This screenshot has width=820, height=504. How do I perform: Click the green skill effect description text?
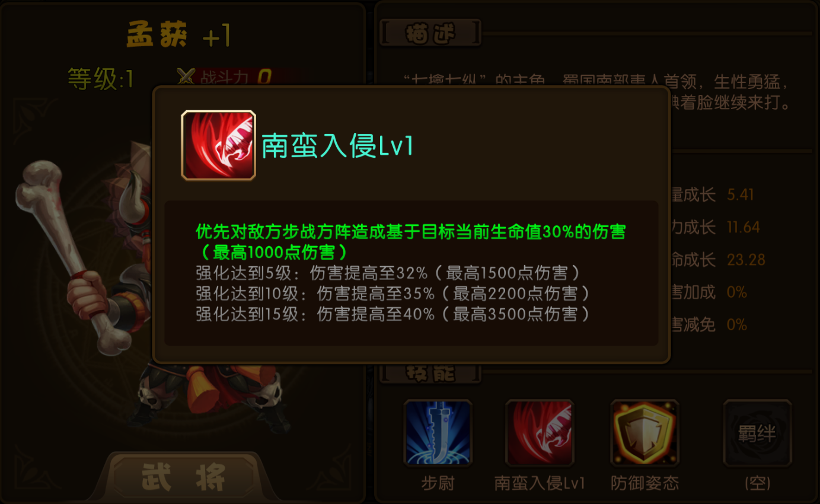(x=410, y=241)
